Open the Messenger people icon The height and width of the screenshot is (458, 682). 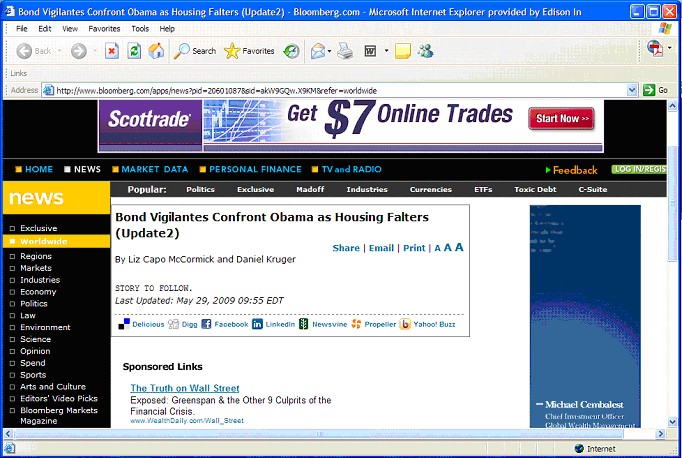click(x=425, y=51)
